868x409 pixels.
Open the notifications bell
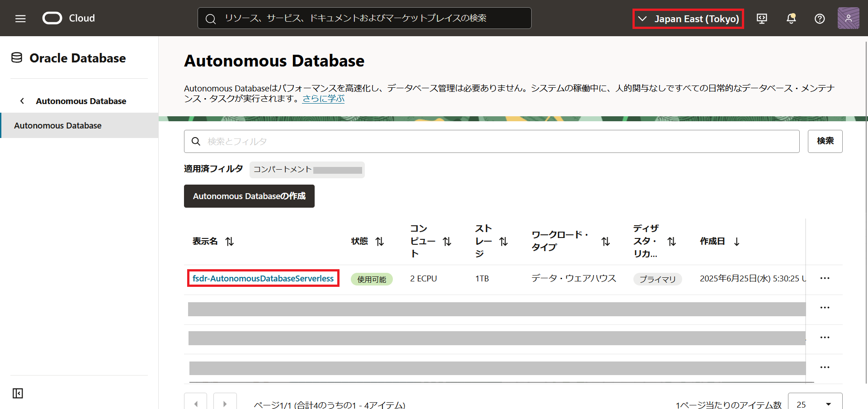(791, 18)
